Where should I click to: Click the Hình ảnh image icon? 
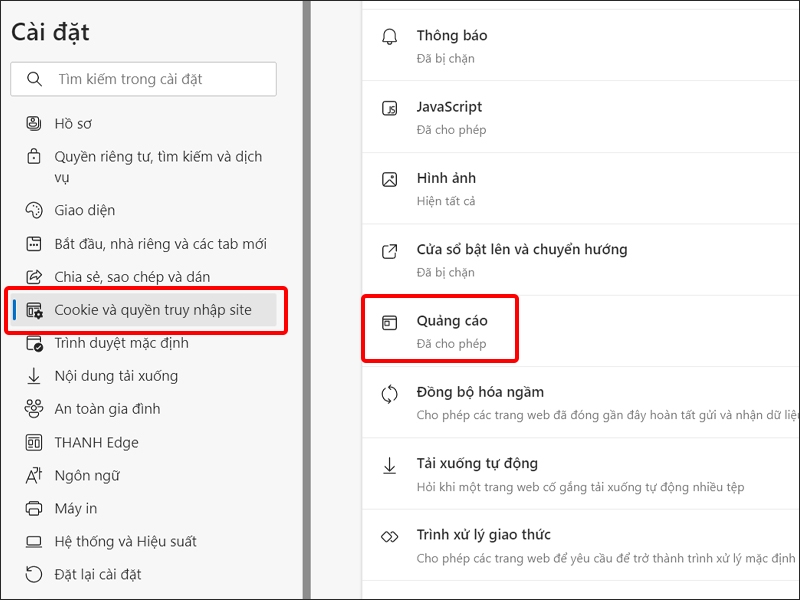click(x=390, y=177)
